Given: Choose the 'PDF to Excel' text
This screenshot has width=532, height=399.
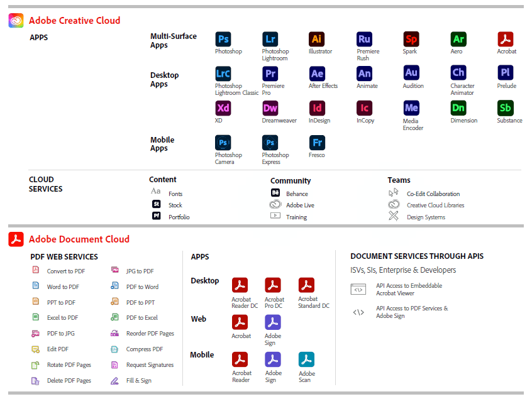Looking at the screenshot, I should [142, 318].
